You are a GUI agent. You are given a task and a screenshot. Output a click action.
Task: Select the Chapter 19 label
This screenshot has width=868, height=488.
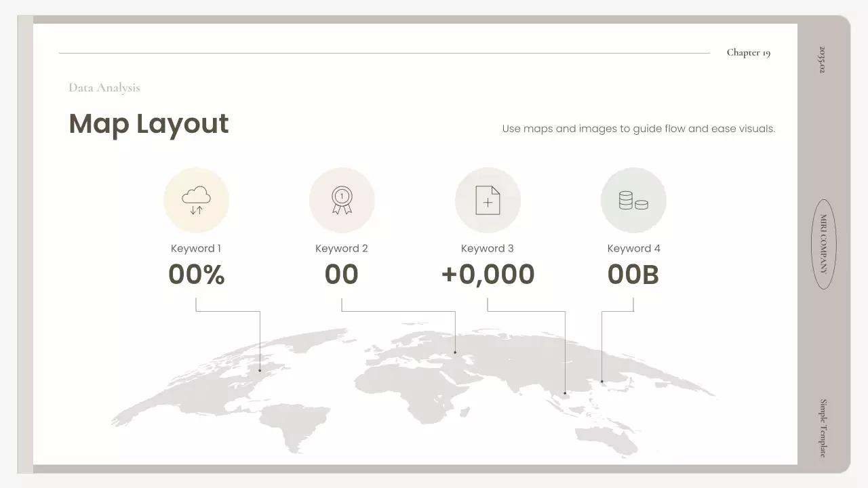pos(748,53)
